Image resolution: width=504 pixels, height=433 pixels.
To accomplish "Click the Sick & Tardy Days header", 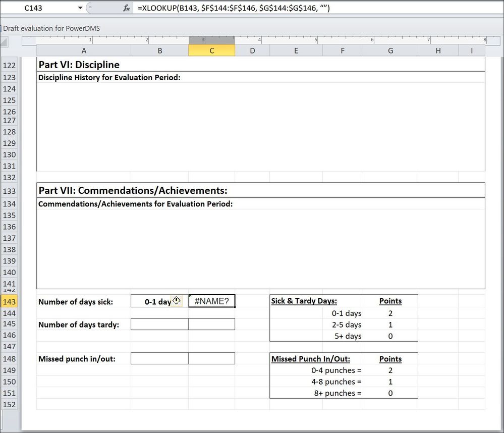I will [304, 301].
